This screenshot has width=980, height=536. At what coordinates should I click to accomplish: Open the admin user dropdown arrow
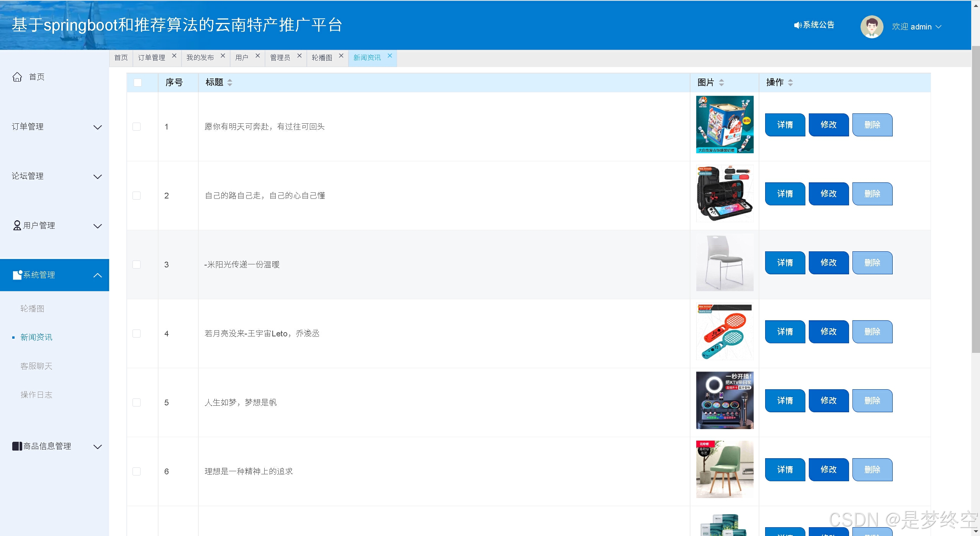tap(939, 27)
